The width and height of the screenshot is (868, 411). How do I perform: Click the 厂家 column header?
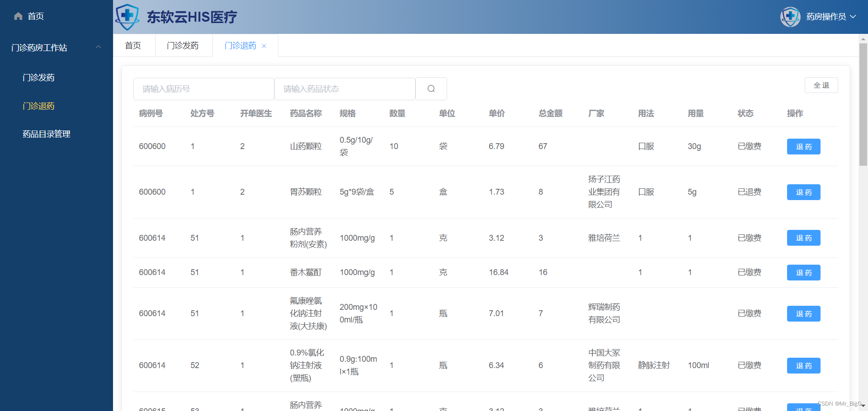point(596,113)
